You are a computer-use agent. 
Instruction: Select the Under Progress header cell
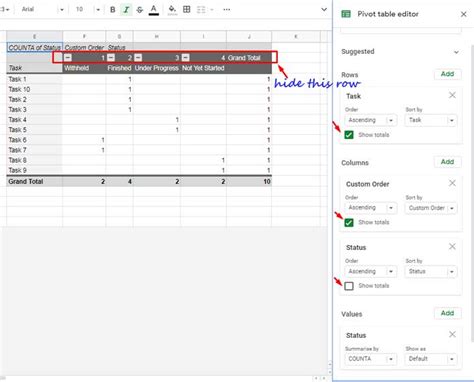click(x=157, y=68)
